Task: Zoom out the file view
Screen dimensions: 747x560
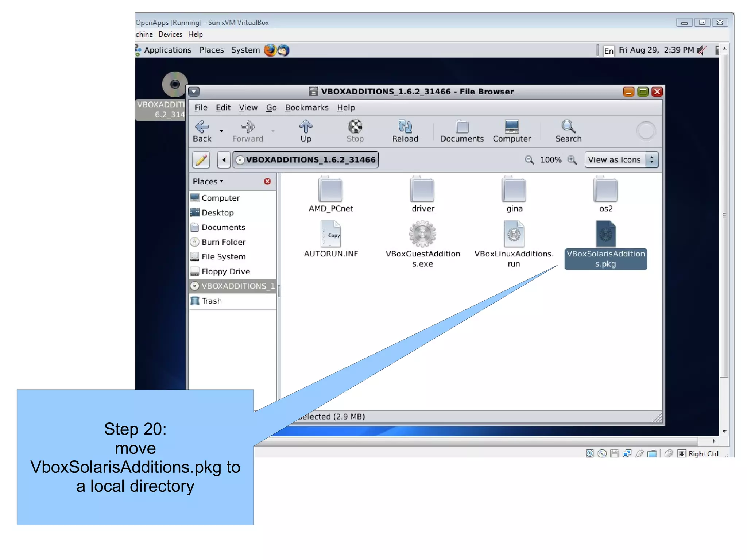Action: click(529, 160)
